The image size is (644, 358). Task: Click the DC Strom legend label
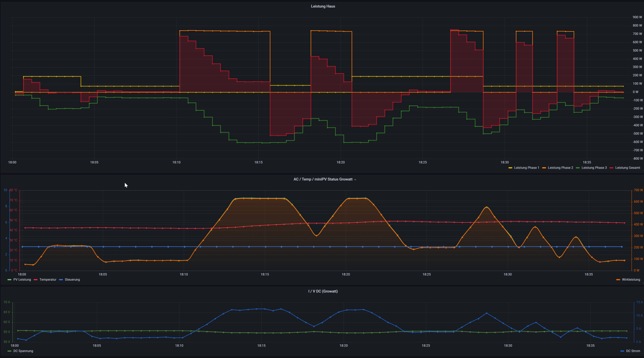pos(633,351)
